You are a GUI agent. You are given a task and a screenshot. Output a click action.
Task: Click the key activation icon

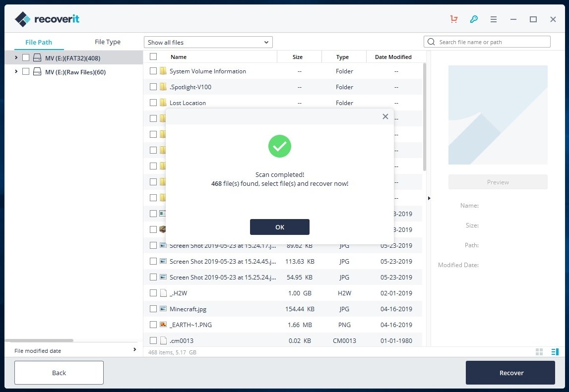point(474,19)
